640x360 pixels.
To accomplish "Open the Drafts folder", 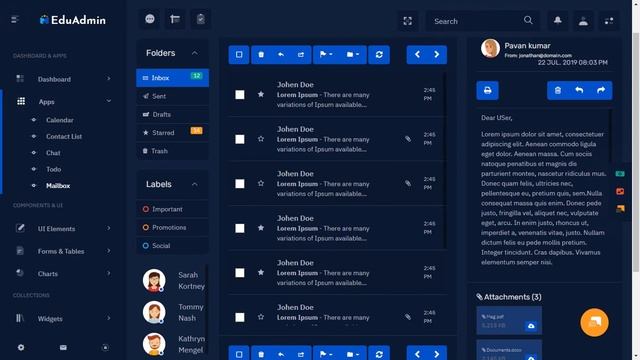I will pyautogui.click(x=172, y=114).
